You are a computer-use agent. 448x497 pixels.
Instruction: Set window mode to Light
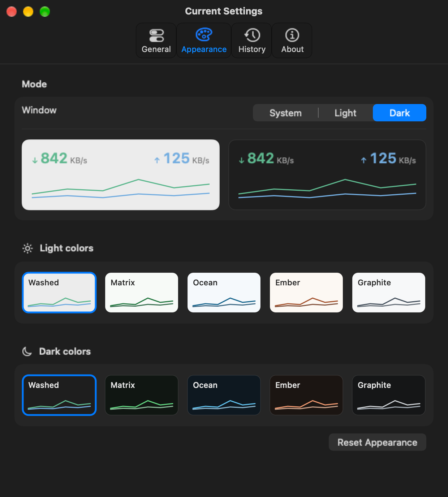[x=345, y=113]
